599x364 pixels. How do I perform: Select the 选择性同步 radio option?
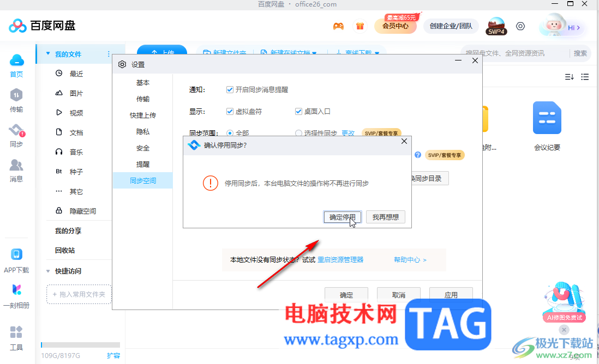click(298, 133)
